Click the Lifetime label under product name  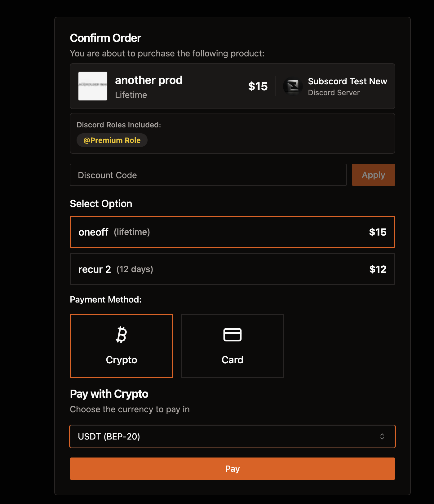[131, 95]
